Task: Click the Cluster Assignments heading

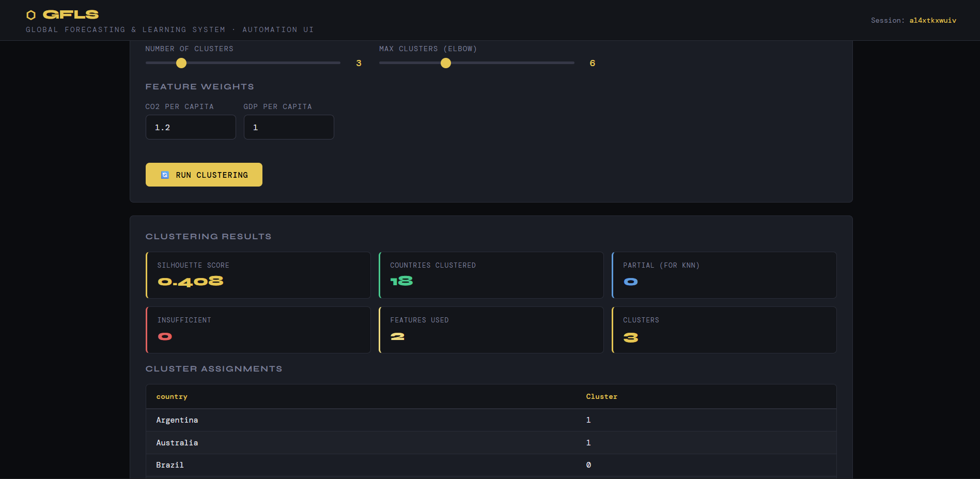Action: pos(214,369)
